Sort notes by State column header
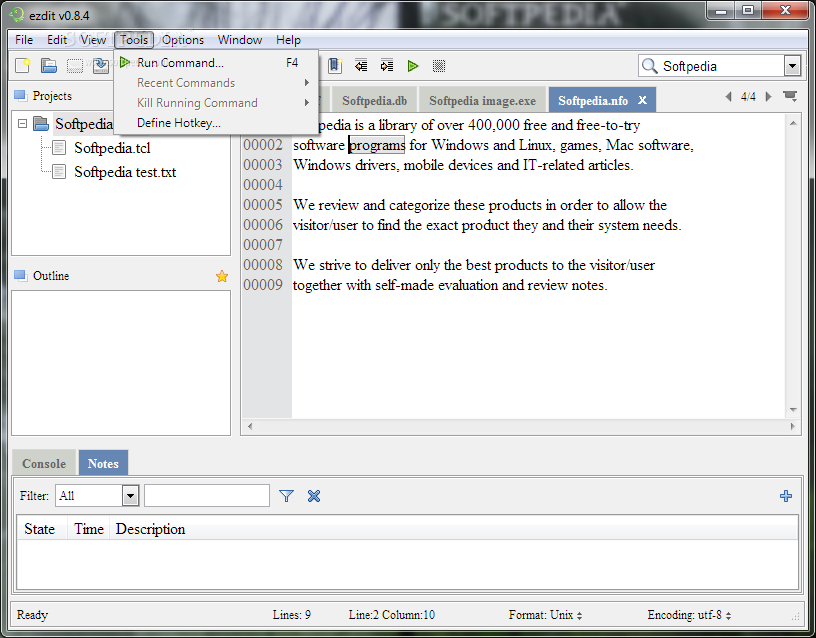The image size is (816, 638). [x=40, y=529]
